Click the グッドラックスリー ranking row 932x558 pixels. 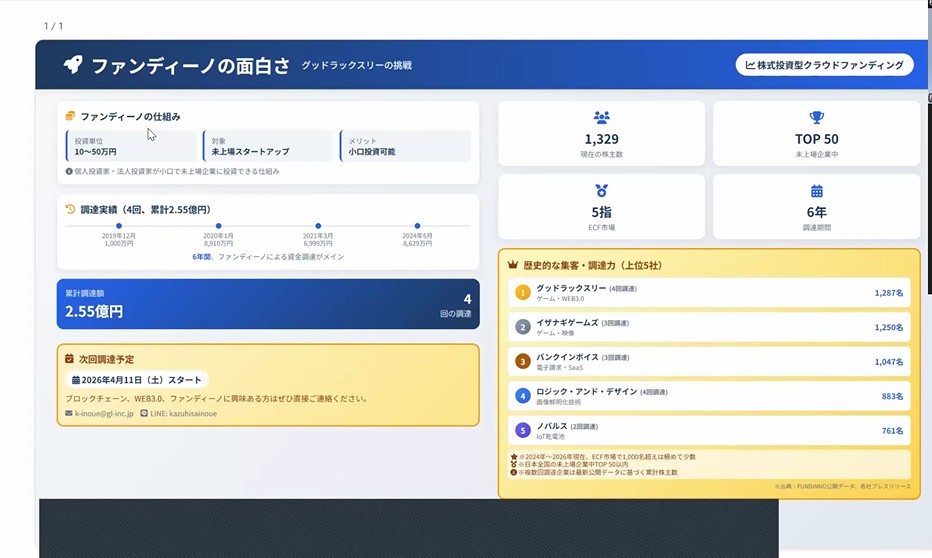709,292
